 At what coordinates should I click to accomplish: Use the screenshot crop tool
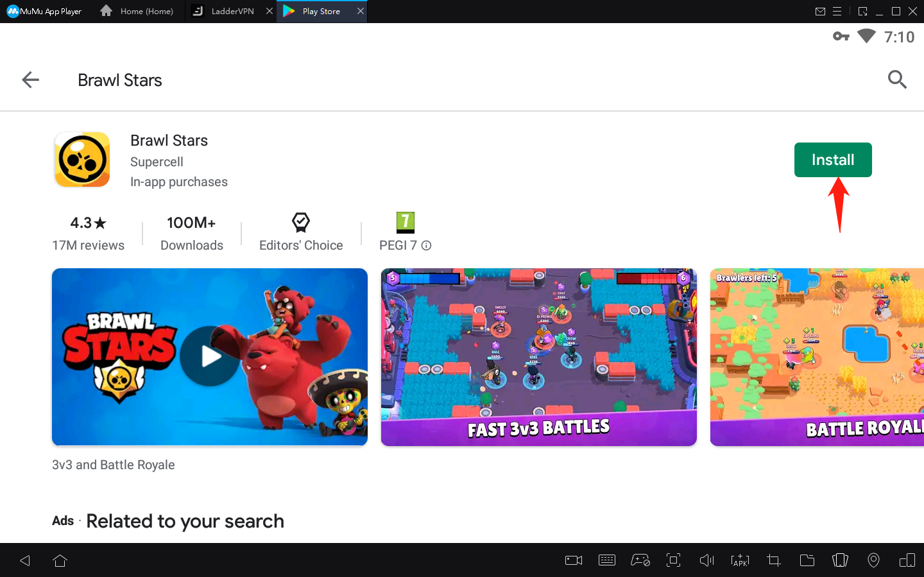[773, 560]
